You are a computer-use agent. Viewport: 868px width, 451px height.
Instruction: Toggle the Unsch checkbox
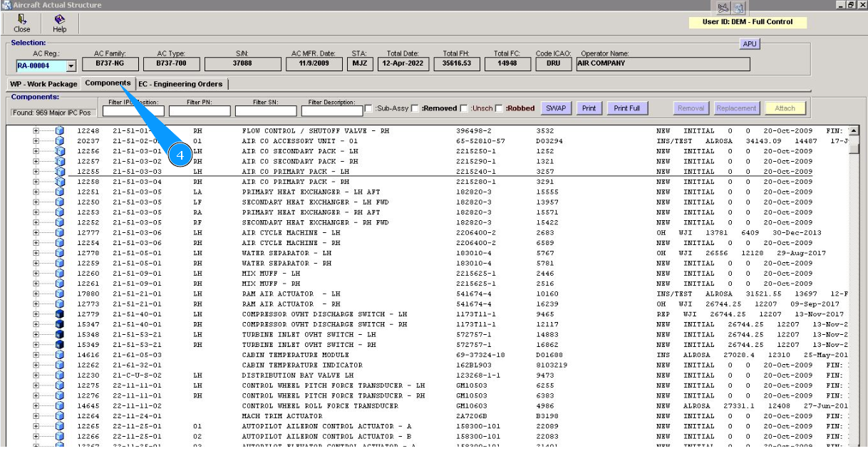[x=465, y=108]
